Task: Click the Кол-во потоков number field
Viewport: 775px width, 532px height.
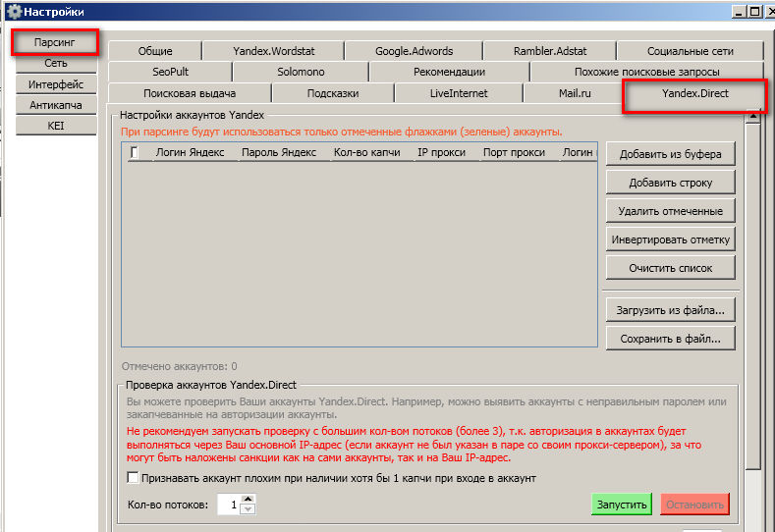Action: 229,505
